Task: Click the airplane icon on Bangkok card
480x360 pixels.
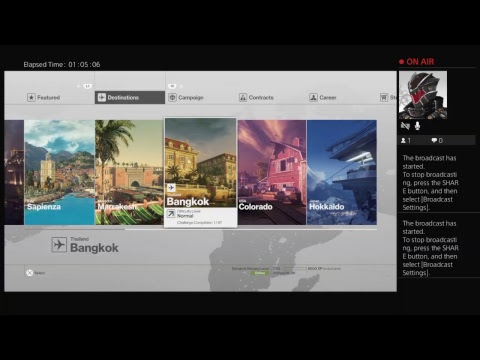Action: [x=171, y=187]
